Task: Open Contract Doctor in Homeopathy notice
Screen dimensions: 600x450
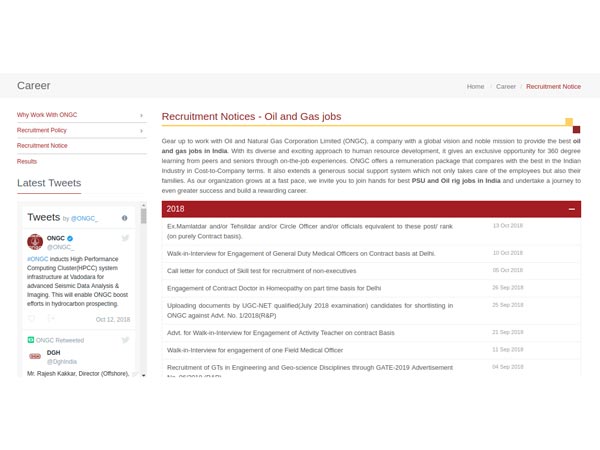Action: pos(274,288)
